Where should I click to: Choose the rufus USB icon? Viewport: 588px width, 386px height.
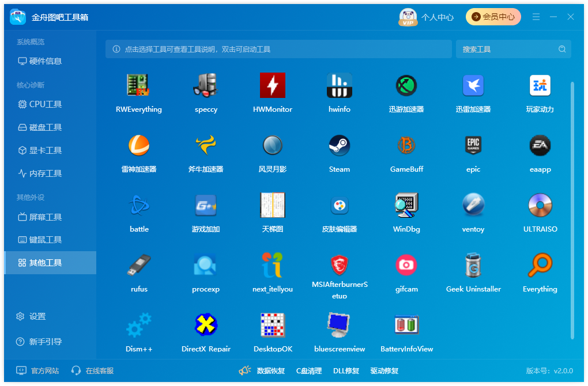[x=139, y=265]
